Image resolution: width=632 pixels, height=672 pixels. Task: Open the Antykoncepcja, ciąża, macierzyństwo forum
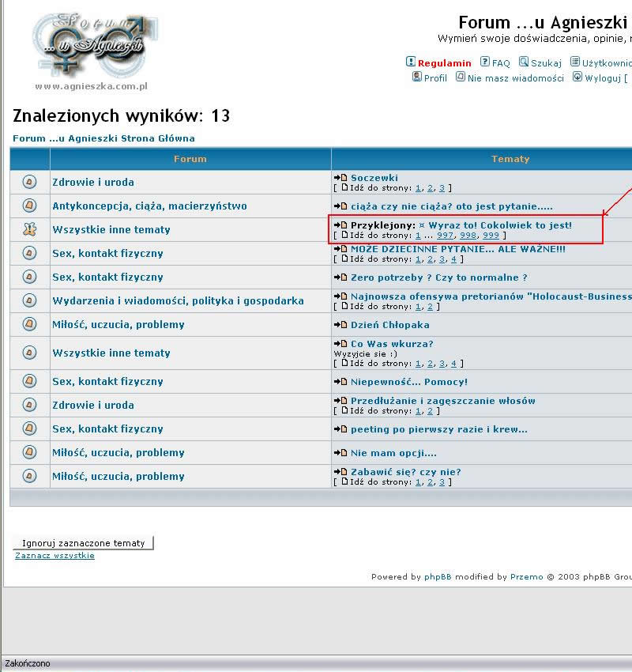tap(149, 206)
